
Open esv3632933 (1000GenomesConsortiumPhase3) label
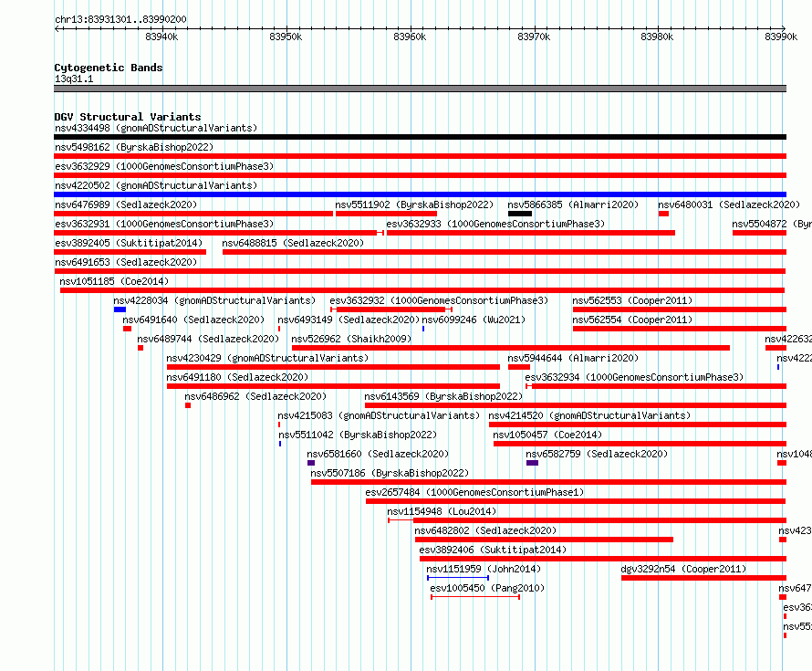[495, 224]
